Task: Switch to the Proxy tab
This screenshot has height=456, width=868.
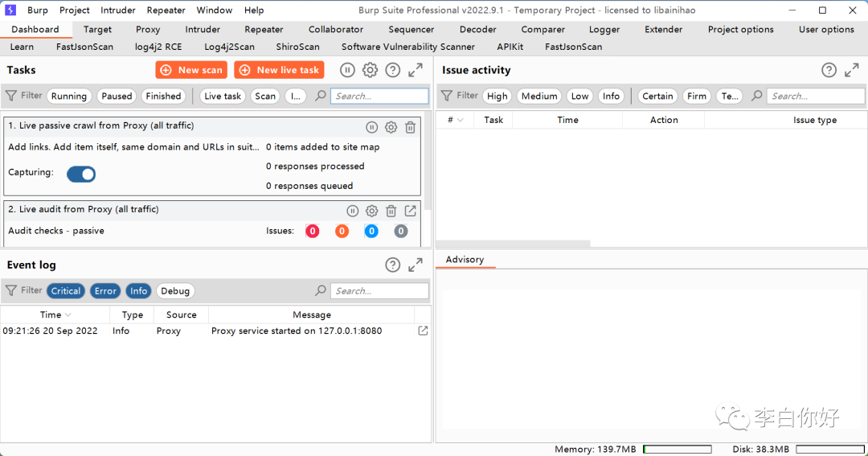Action: 148,30
